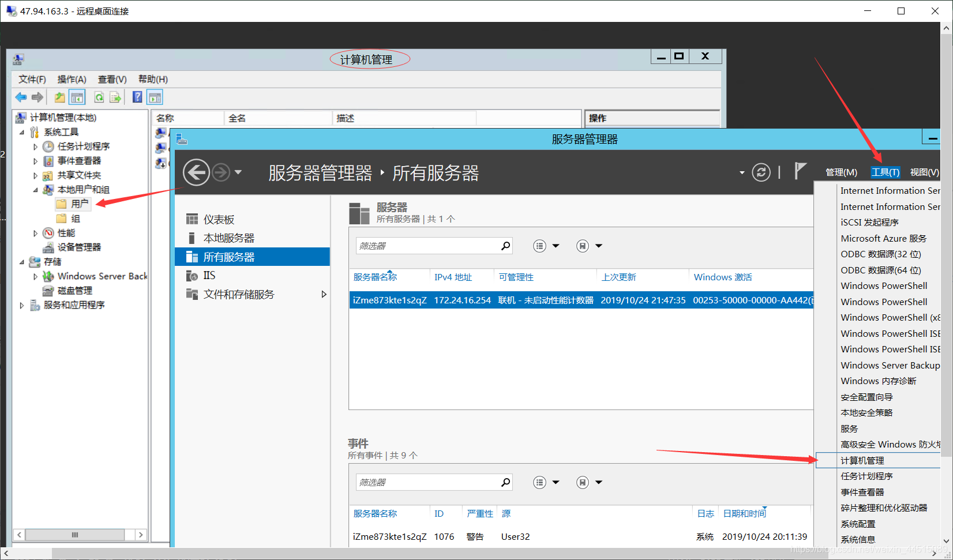Open the 文件(F) menu in Computer Management
This screenshot has height=560, width=953.
tap(32, 79)
